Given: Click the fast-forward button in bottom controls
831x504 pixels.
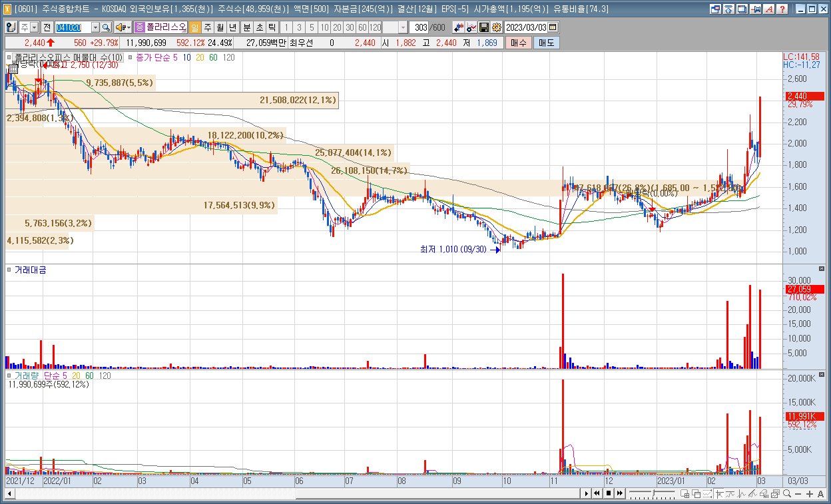Looking at the screenshot, I should [620, 493].
